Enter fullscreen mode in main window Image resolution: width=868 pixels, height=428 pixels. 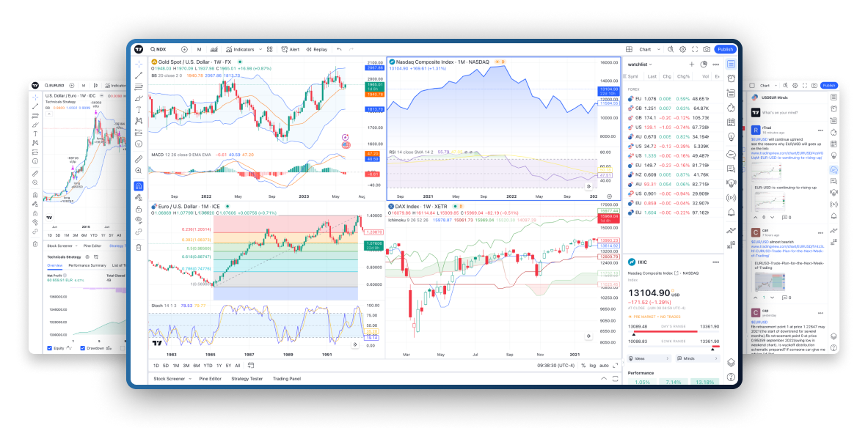coord(695,49)
